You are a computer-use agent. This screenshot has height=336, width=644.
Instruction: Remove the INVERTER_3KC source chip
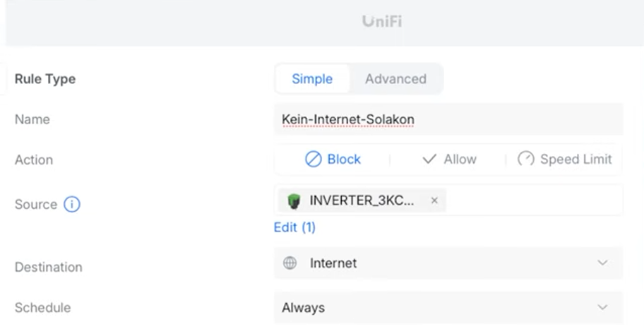point(434,201)
